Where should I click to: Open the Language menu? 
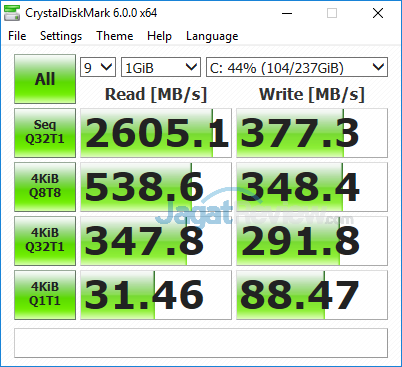point(212,36)
